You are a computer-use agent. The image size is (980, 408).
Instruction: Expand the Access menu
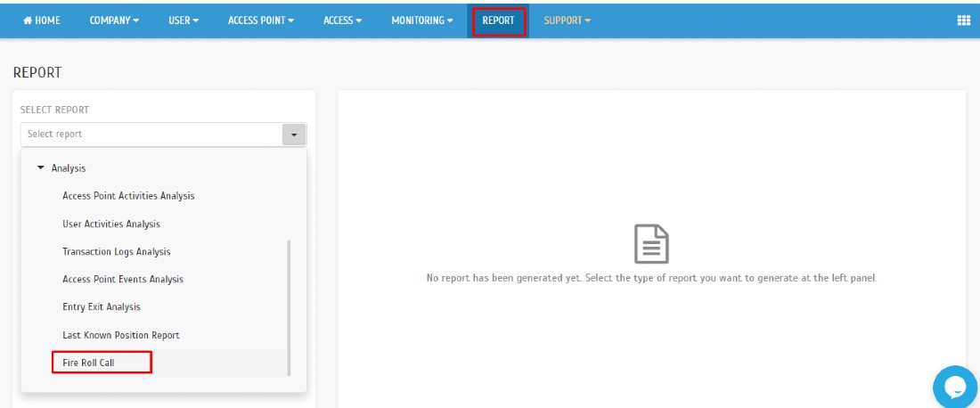pos(342,20)
